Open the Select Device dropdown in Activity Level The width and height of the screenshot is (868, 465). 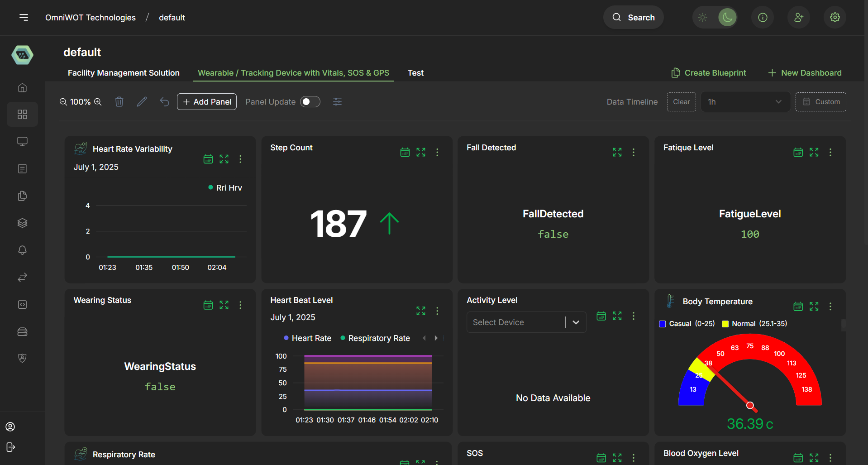point(526,322)
